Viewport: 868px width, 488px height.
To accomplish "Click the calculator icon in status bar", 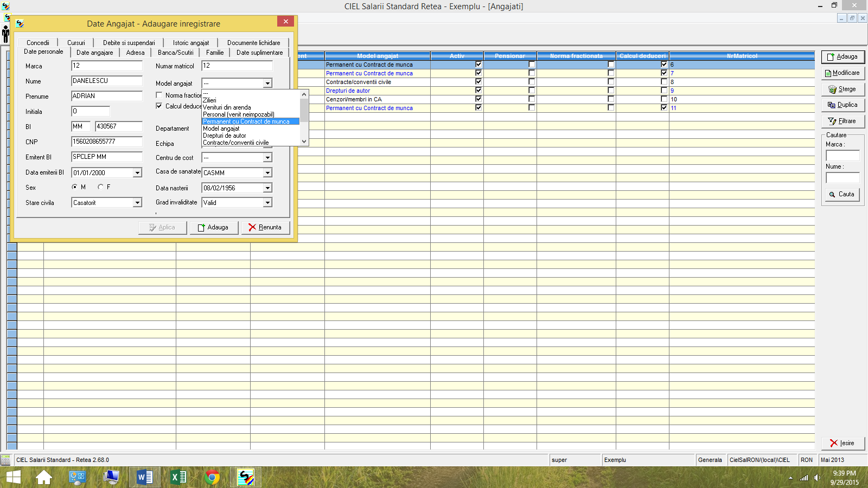I will pos(6,460).
